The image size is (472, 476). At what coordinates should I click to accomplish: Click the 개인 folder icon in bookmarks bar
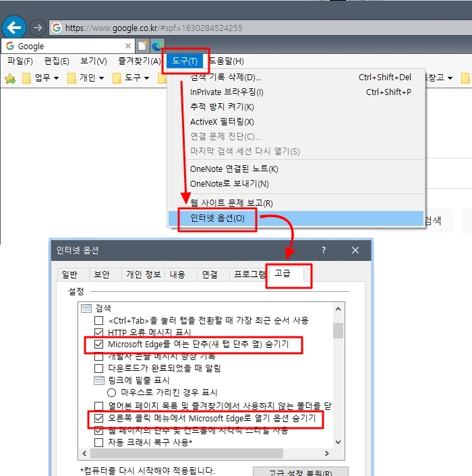coord(71,78)
